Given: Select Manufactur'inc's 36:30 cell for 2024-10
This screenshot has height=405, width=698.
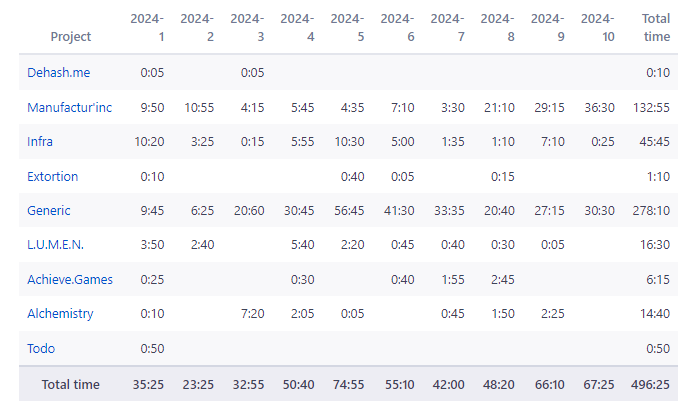Looking at the screenshot, I should [599, 107].
